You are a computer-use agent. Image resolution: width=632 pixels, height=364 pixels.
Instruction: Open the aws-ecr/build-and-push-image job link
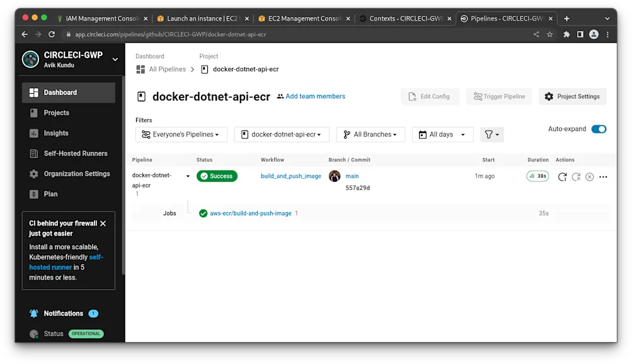(251, 213)
